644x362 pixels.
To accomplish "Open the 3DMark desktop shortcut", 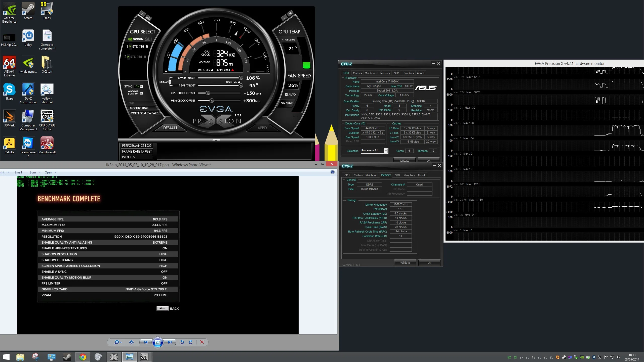I will click(x=9, y=119).
